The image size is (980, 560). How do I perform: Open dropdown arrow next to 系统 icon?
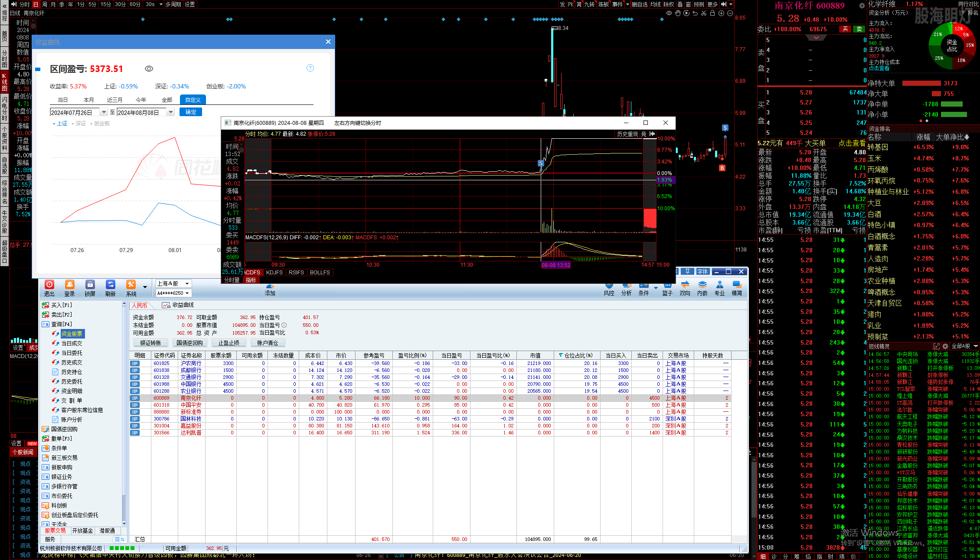click(145, 287)
